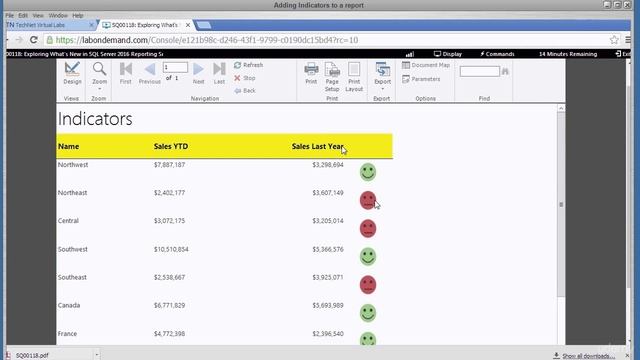Image resolution: width=640 pixels, height=360 pixels.
Task: Stop report rendering
Action: [245, 78]
